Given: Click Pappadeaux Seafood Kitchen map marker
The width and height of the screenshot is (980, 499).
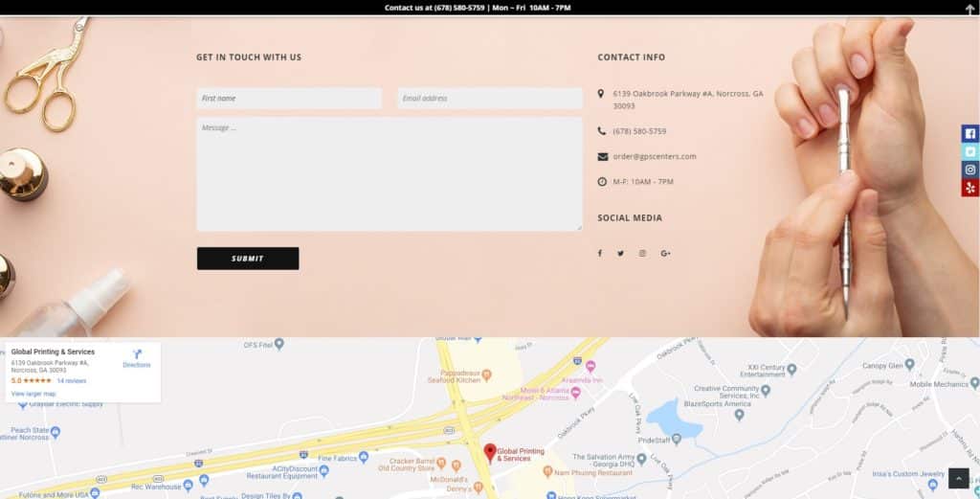Looking at the screenshot, I should [487, 374].
